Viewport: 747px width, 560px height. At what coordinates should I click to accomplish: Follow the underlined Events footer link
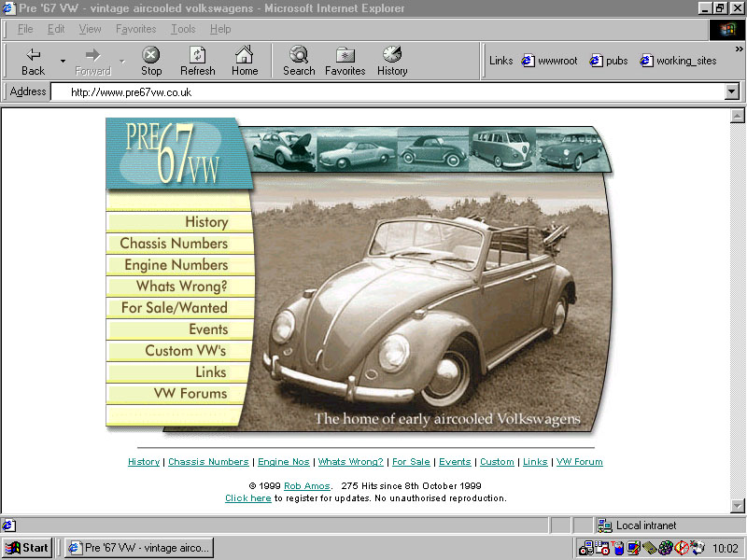(455, 461)
